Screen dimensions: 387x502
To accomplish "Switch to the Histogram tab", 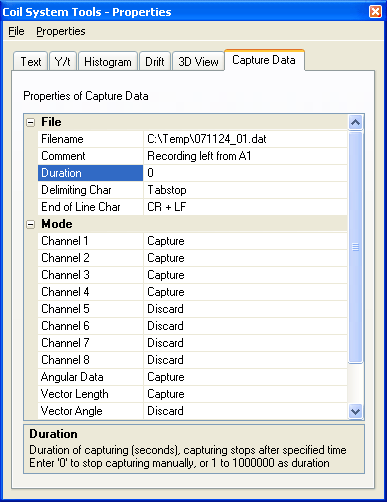I will point(108,62).
